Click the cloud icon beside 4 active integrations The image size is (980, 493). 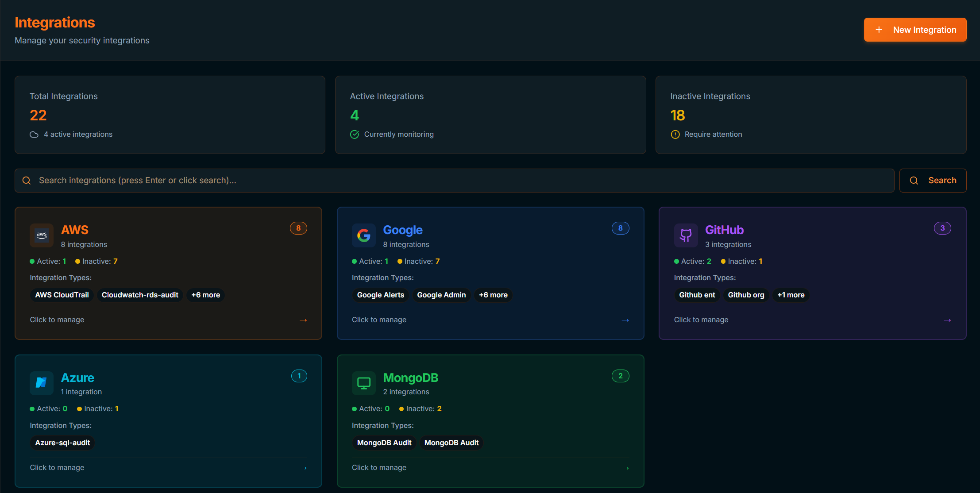click(34, 135)
